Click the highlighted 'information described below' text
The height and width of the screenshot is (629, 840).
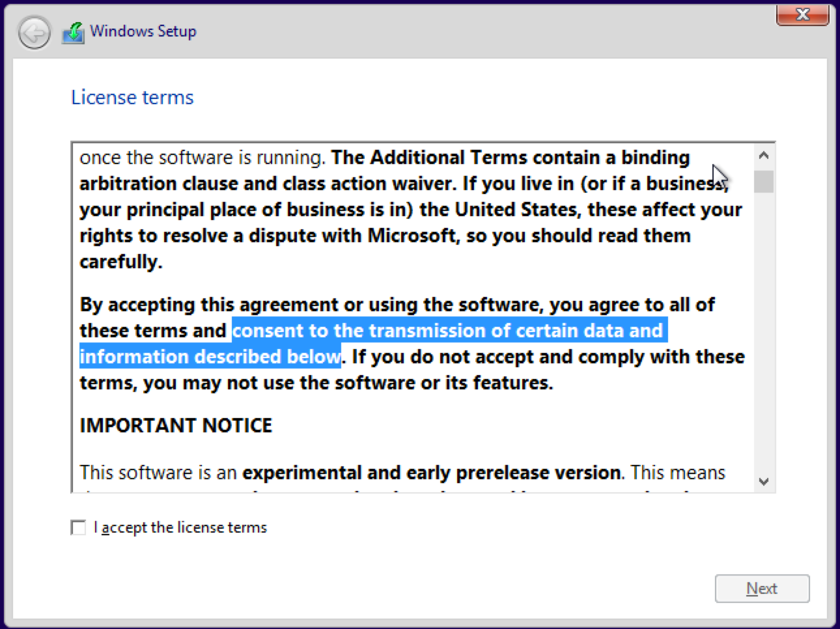210,357
